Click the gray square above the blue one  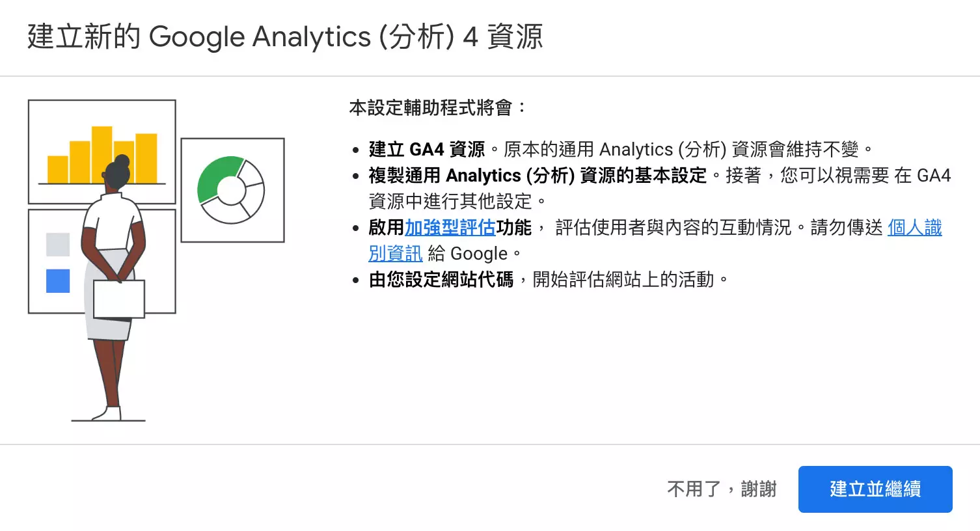(x=58, y=245)
